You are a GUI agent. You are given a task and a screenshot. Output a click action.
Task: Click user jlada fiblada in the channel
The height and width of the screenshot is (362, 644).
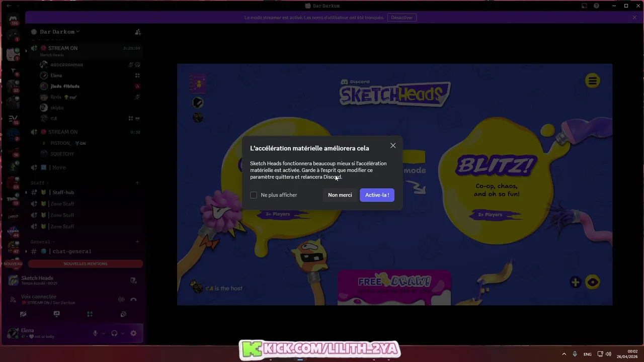click(x=65, y=86)
